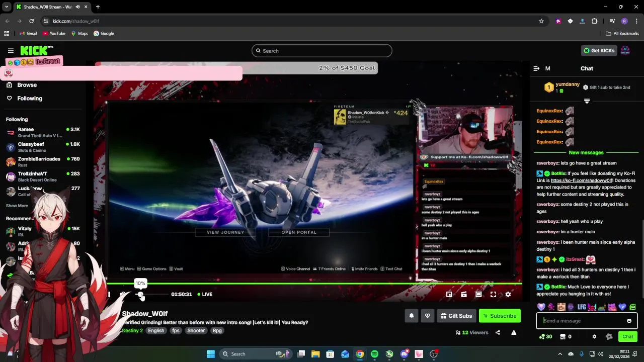Open Ramee's followed channel
The width and height of the screenshot is (644, 362).
pos(43,132)
